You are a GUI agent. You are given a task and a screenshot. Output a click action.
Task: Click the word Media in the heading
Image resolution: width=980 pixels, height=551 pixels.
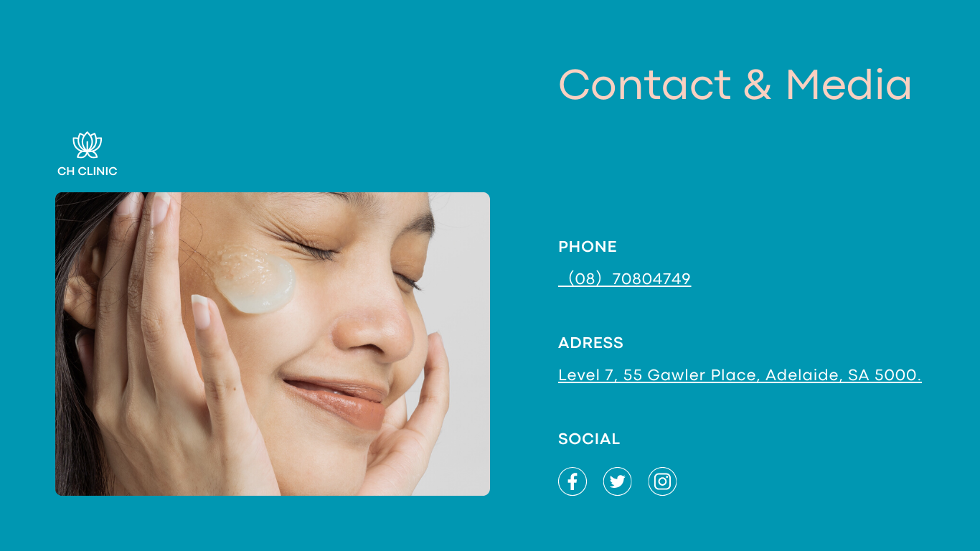849,85
